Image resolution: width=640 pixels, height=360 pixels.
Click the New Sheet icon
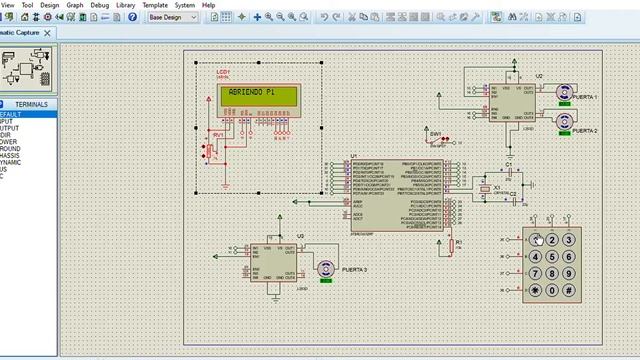click(539, 17)
